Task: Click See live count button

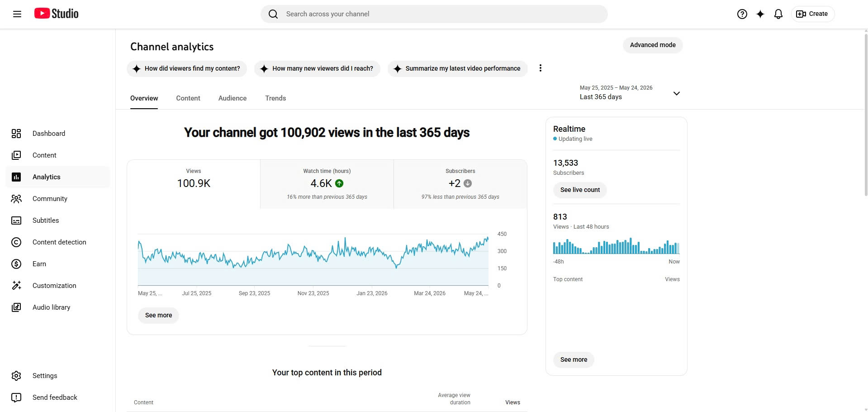Action: pos(580,190)
